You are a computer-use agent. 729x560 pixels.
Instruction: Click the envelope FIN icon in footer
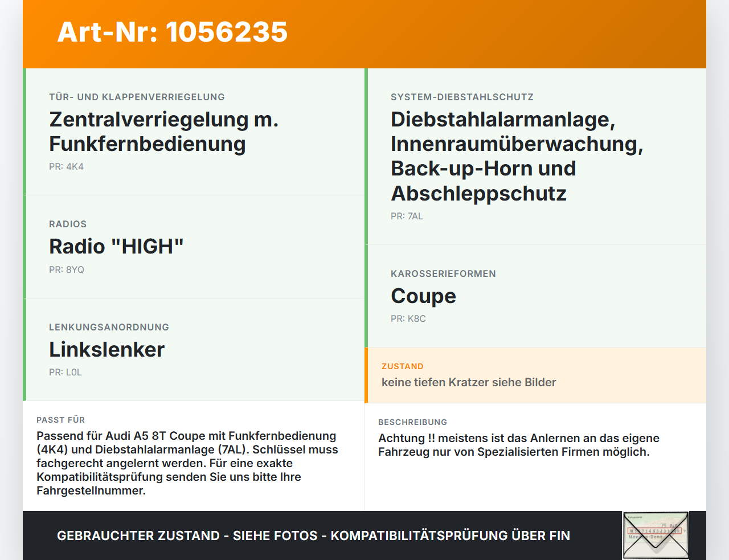(x=656, y=536)
